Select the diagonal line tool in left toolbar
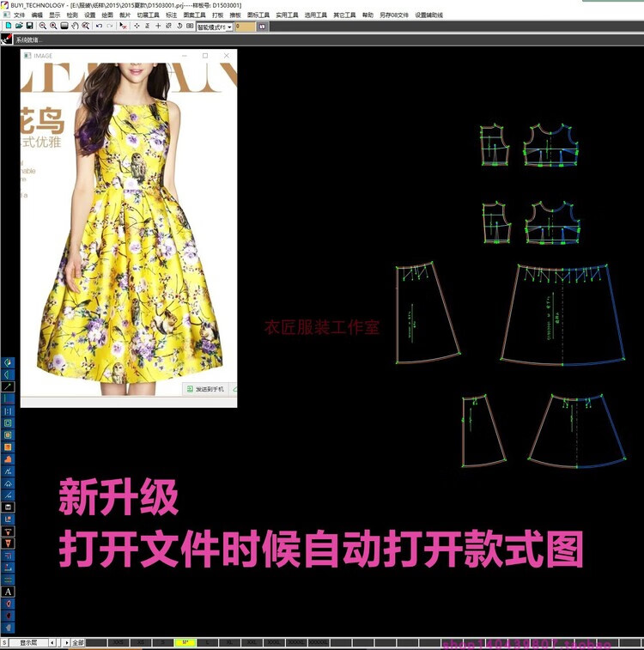This screenshot has width=644, height=650. (x=8, y=386)
